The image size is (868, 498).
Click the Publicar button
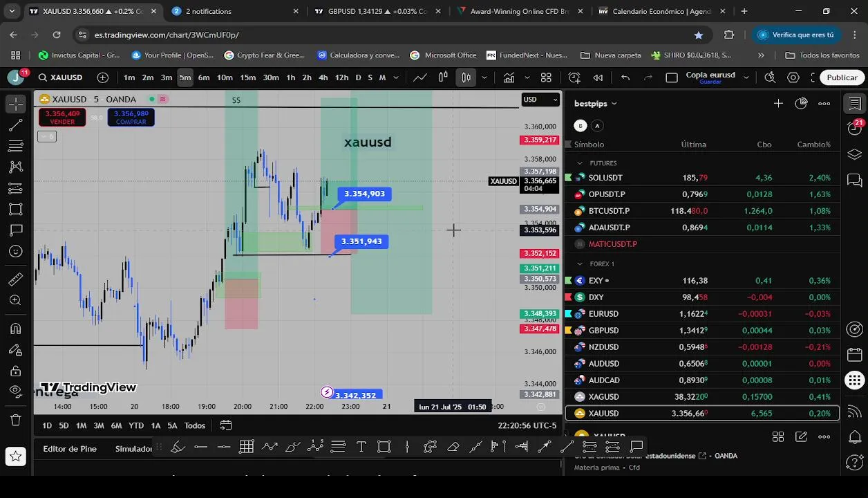pos(842,77)
